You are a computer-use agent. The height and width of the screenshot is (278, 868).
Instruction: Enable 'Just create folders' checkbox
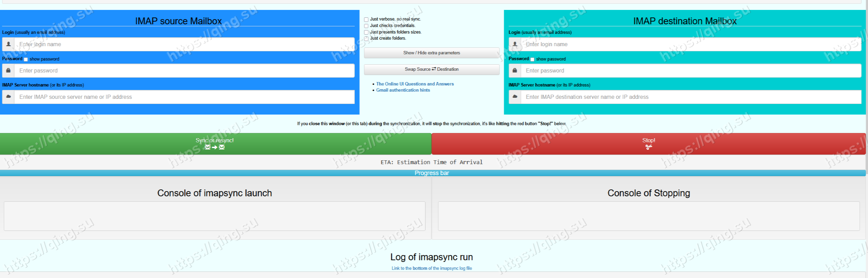tap(366, 39)
